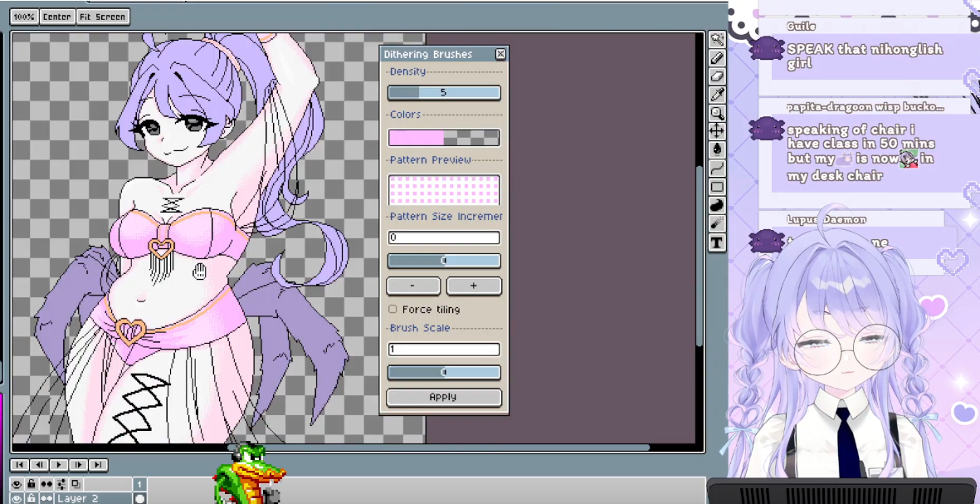
Task: Click the Brush Scale input field
Action: 444,350
